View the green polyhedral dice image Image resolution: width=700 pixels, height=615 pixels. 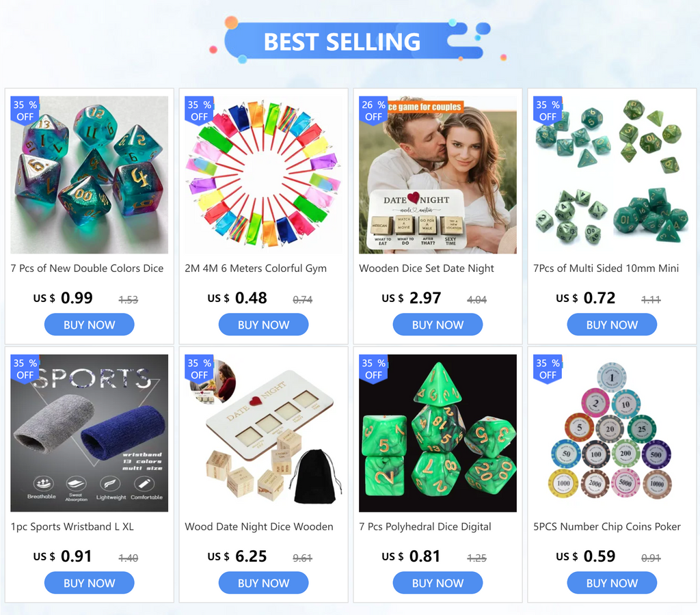pos(437,433)
